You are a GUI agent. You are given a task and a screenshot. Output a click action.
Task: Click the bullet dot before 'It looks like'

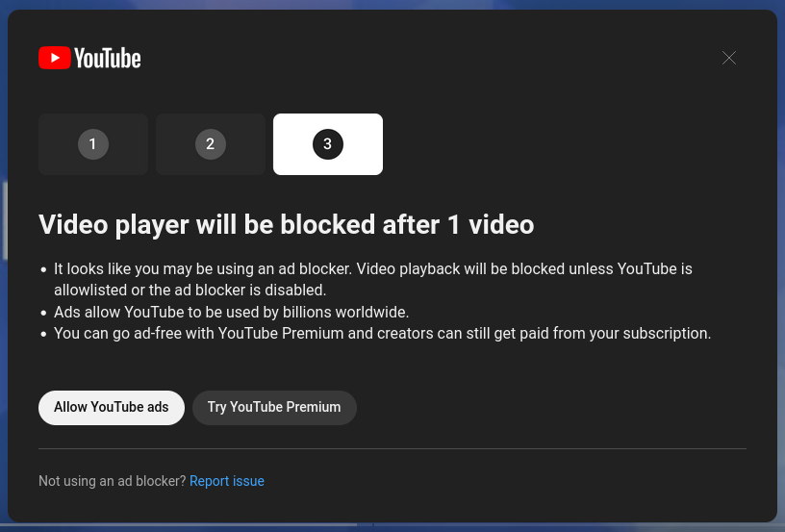43,270
